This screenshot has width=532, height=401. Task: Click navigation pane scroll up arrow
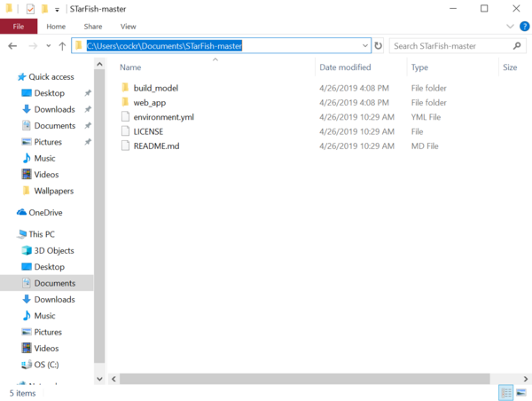[x=99, y=64]
